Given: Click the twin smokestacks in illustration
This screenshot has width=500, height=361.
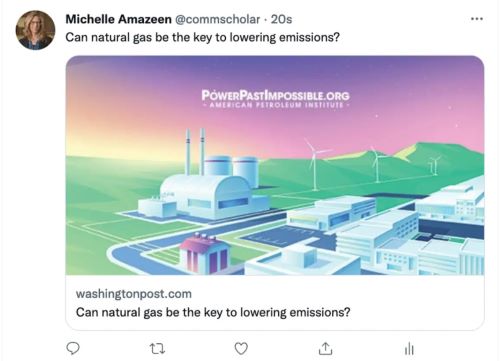Looking at the screenshot, I should click(x=195, y=152).
